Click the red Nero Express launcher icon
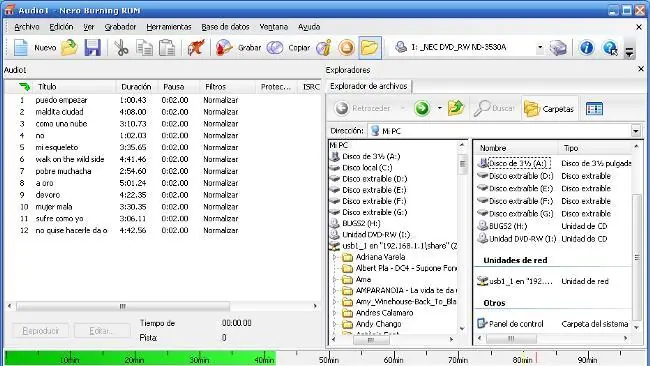 (x=196, y=48)
